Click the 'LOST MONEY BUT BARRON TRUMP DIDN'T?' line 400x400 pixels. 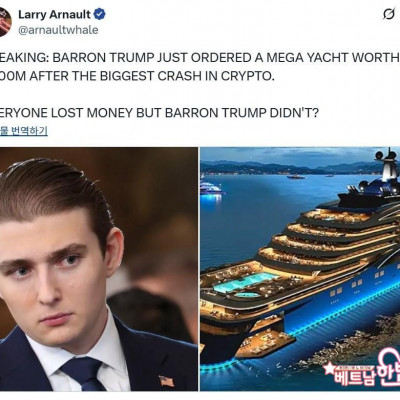pos(185,113)
